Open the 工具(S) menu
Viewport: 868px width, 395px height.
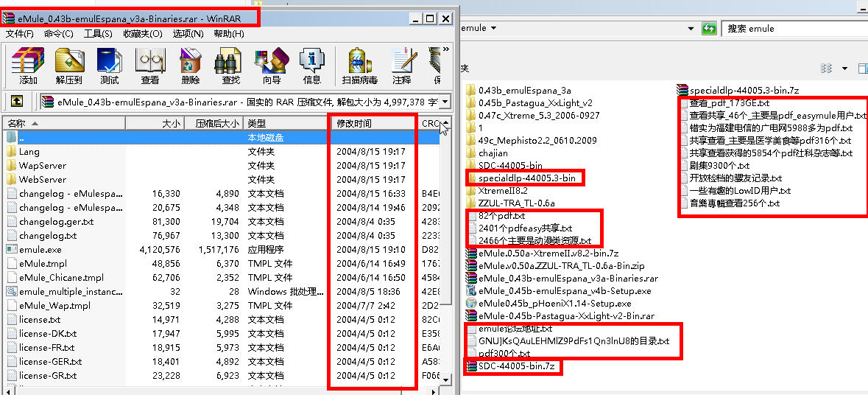(x=98, y=34)
